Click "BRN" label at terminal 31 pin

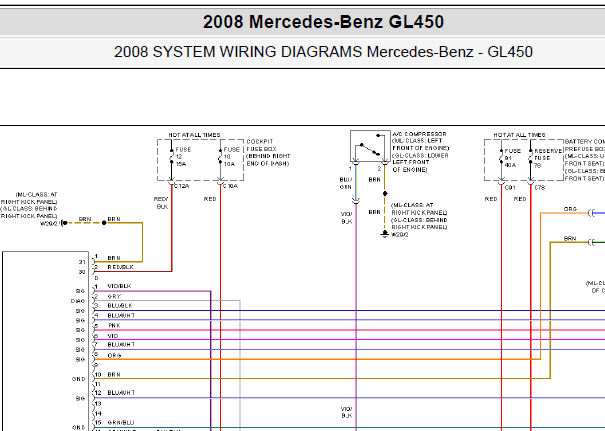click(x=114, y=258)
